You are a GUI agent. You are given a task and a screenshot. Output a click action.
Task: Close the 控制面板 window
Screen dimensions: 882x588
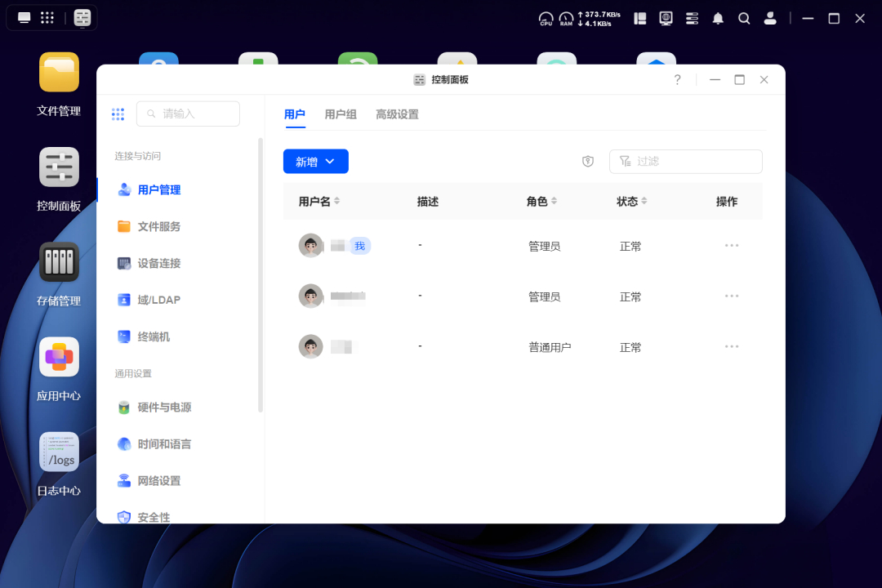pyautogui.click(x=764, y=80)
